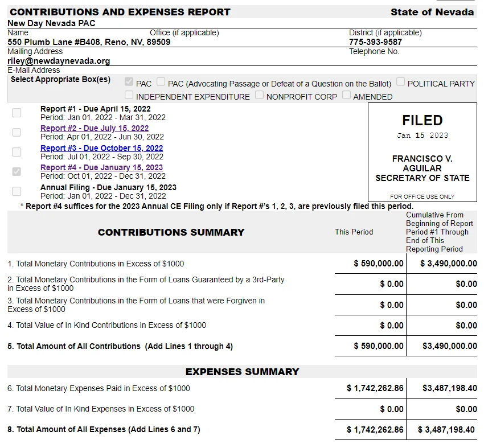Select the Report #3 checkbox

click(17, 152)
